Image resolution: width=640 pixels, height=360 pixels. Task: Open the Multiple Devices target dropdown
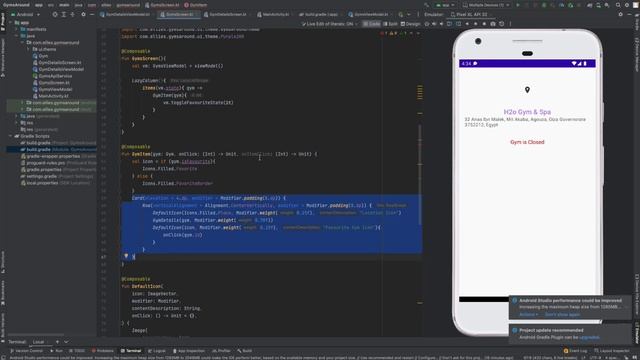(486, 5)
